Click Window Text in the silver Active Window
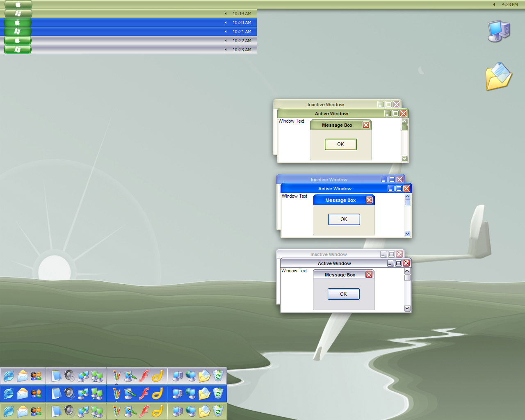This screenshot has height=420, width=525. (x=294, y=271)
